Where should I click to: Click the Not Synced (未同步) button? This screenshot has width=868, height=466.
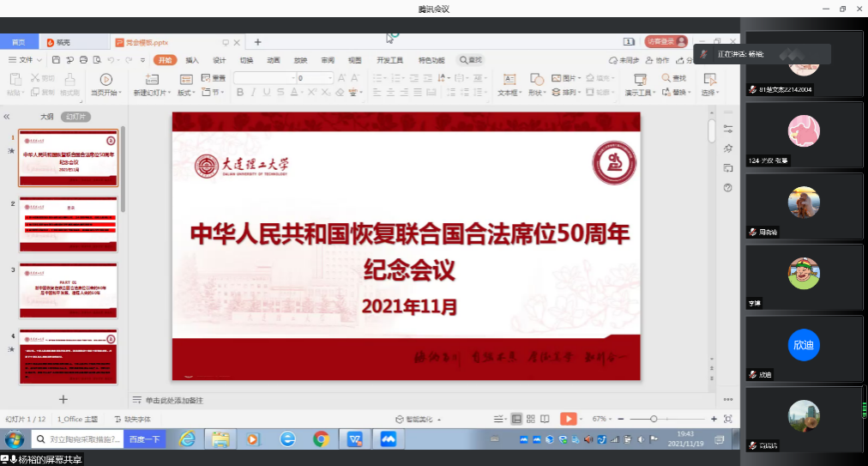(x=624, y=60)
